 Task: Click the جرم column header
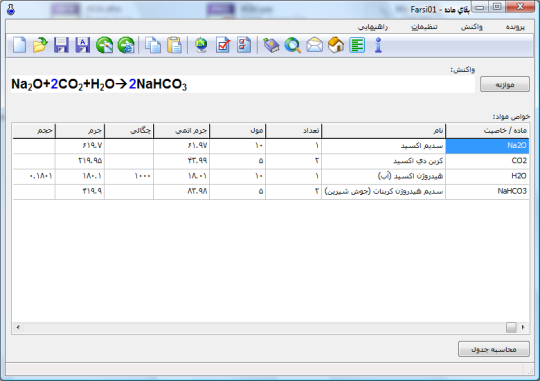point(80,131)
